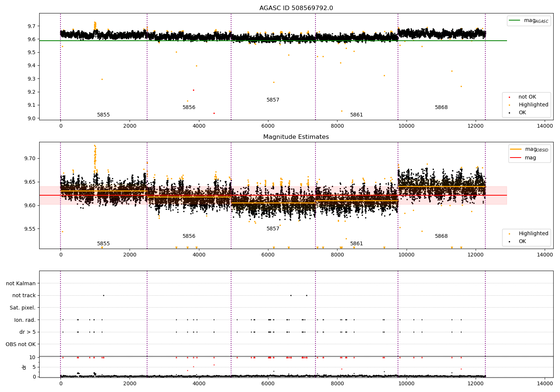Click the 9.0 y-axis tick in top plot

31,118
